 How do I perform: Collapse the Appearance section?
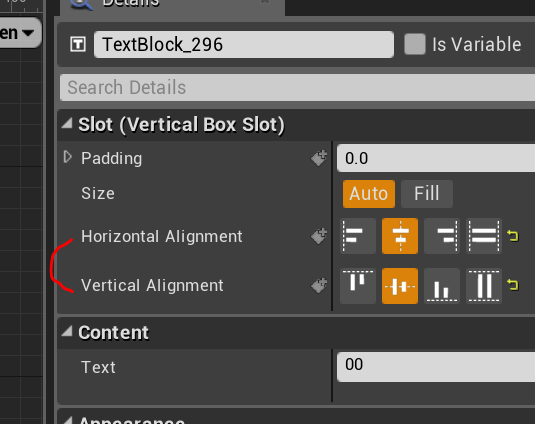(67, 420)
